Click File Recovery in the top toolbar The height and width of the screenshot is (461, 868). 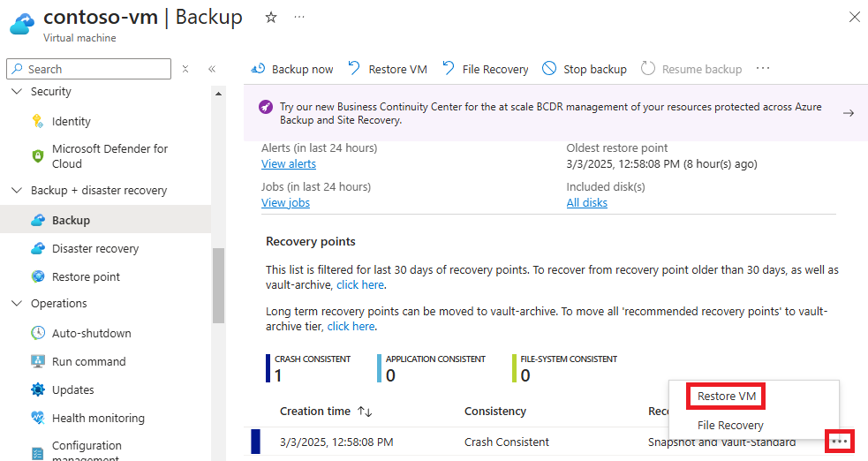pyautogui.click(x=485, y=69)
